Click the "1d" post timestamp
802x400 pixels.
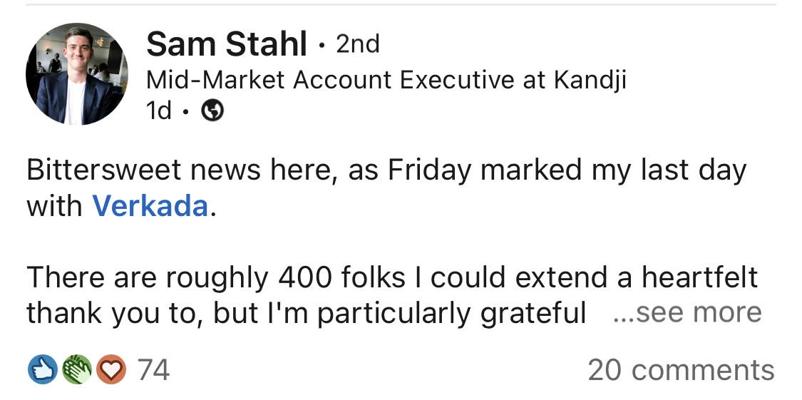click(160, 112)
